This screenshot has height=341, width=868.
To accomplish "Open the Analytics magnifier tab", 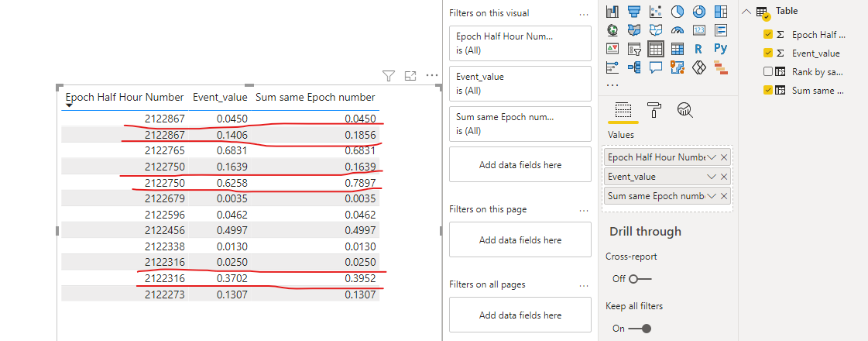I will (x=684, y=110).
